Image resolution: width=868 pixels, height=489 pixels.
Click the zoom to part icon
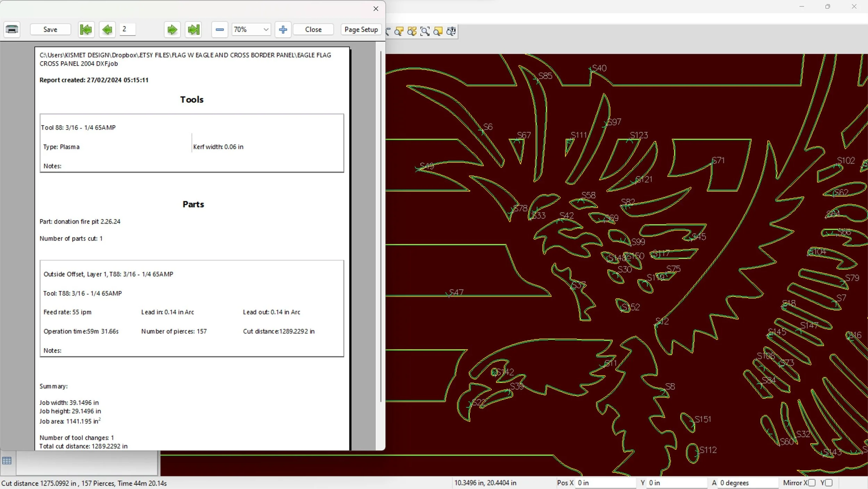pos(399,32)
